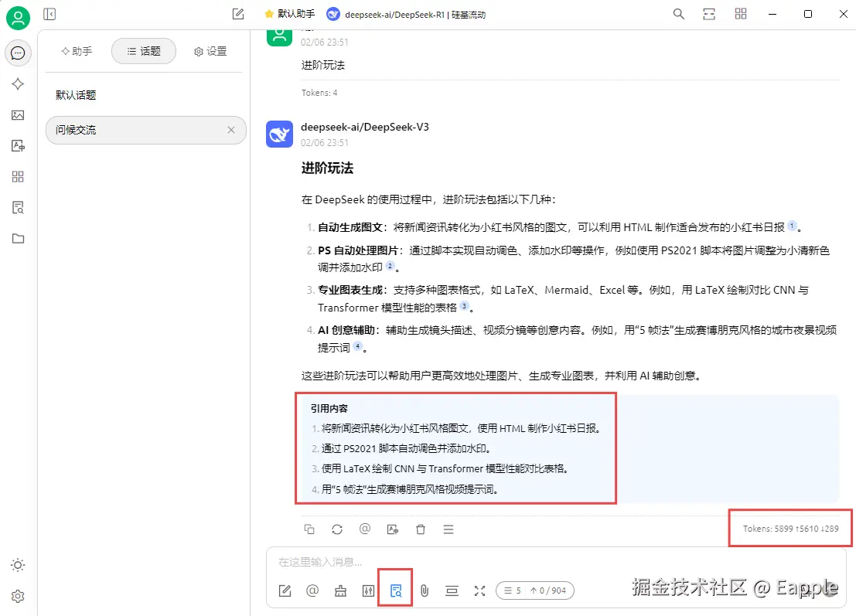The image size is (856, 616).
Task: Open the context count 5 / 904 pill
Action: point(535,590)
